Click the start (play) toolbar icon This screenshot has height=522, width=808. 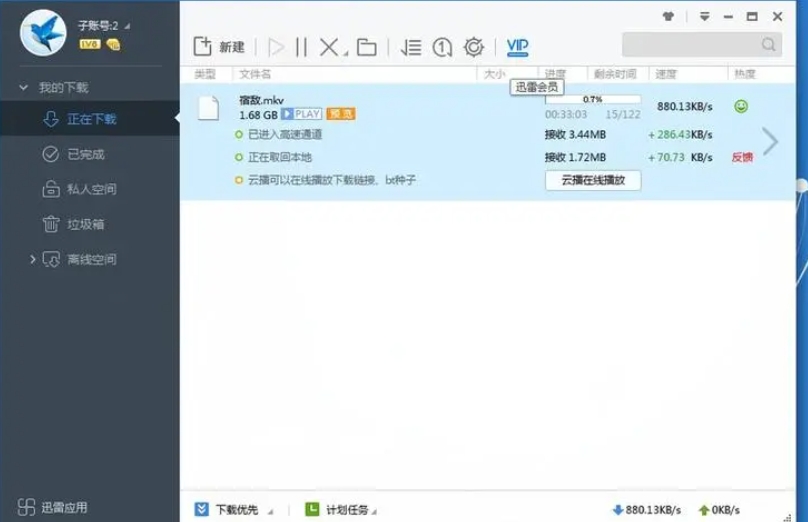(x=276, y=47)
